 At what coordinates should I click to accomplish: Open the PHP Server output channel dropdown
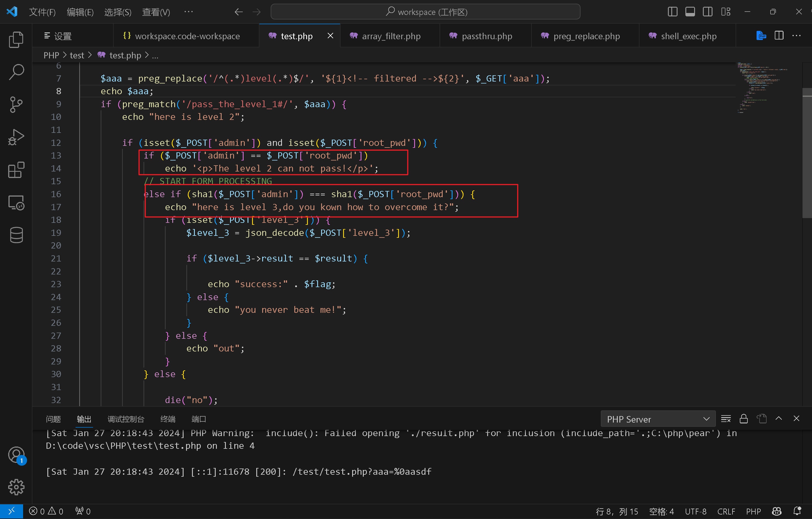[657, 419]
